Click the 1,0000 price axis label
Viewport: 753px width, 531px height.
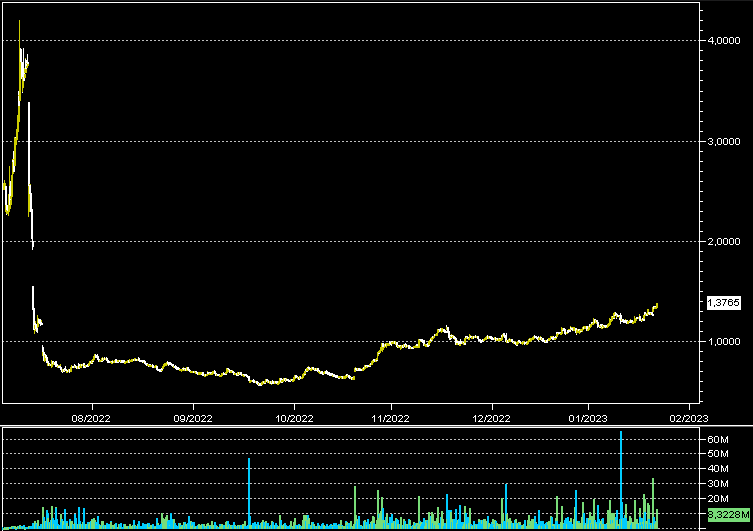coord(724,342)
